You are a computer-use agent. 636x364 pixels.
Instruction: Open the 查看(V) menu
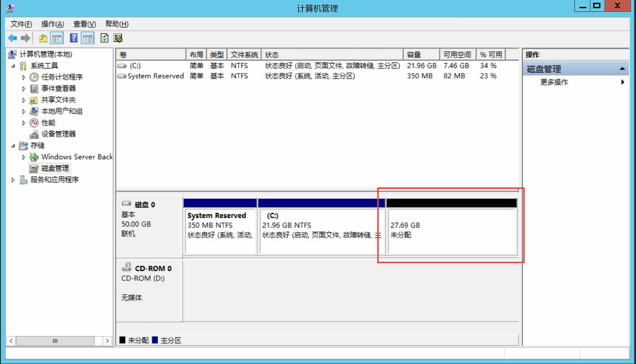84,24
